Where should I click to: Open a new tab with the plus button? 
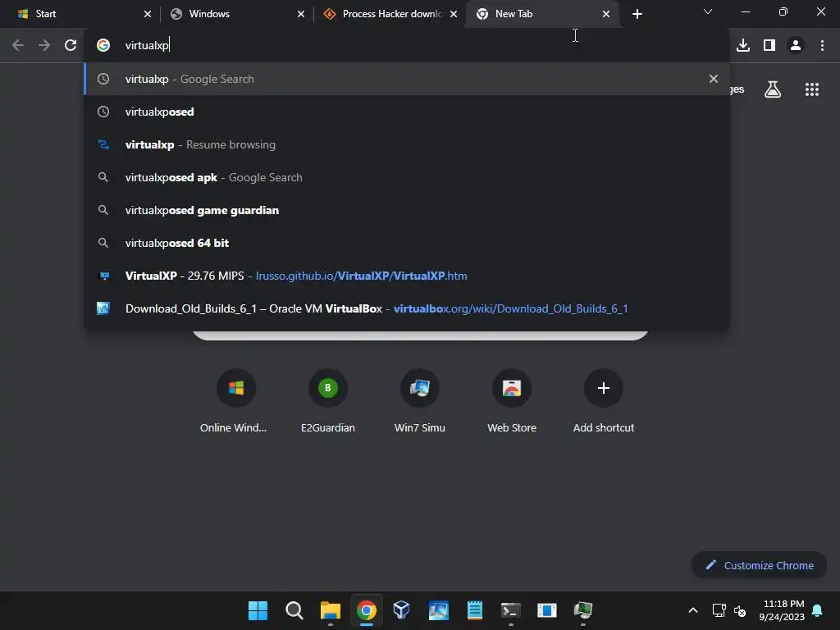(637, 14)
